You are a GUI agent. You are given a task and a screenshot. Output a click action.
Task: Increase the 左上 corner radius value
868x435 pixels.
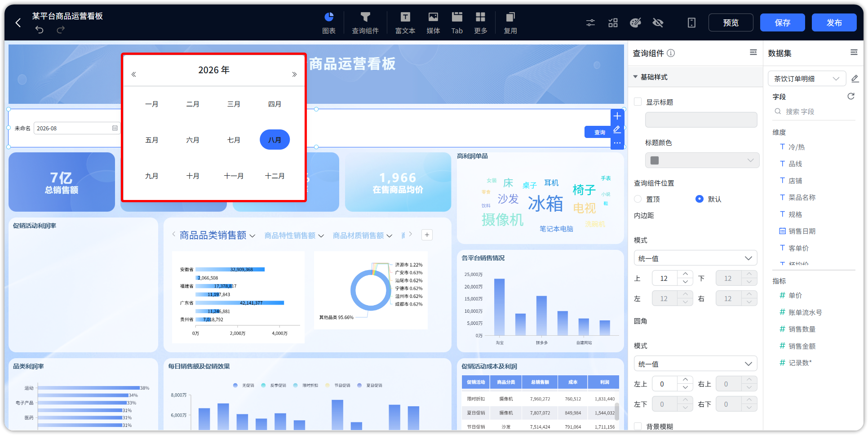point(685,380)
